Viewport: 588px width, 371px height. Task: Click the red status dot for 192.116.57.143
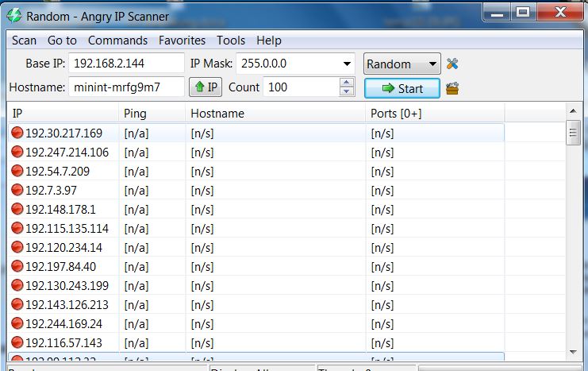tap(17, 342)
